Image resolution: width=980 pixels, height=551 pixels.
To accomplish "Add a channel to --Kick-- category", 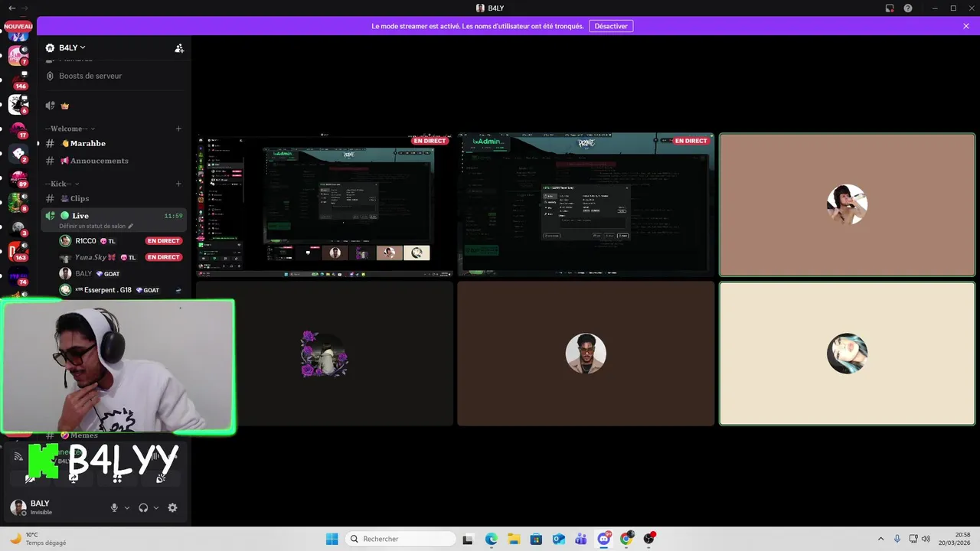I will click(x=178, y=184).
